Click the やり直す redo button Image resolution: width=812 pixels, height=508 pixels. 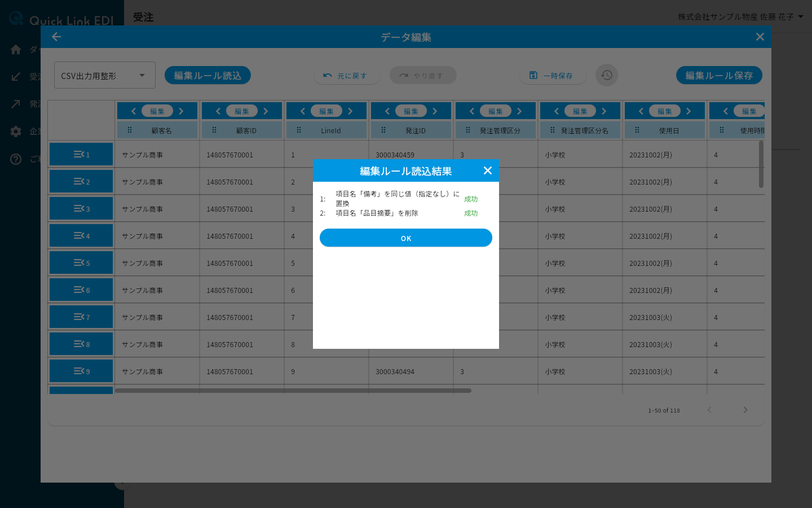[x=423, y=75]
